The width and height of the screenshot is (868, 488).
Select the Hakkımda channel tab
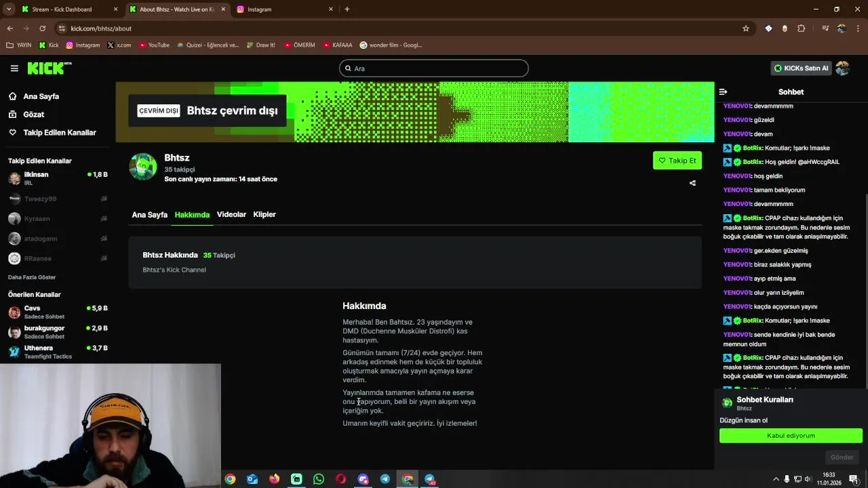[192, 215]
